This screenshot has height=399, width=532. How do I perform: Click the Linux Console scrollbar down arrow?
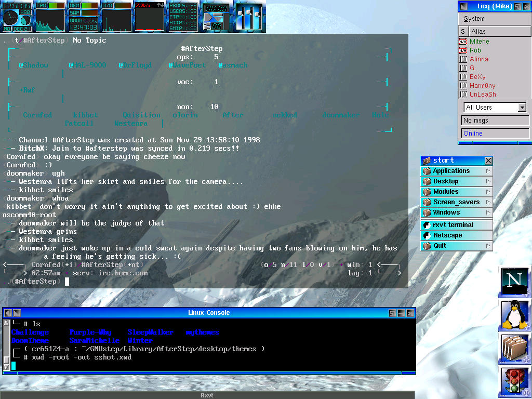pos(6,367)
